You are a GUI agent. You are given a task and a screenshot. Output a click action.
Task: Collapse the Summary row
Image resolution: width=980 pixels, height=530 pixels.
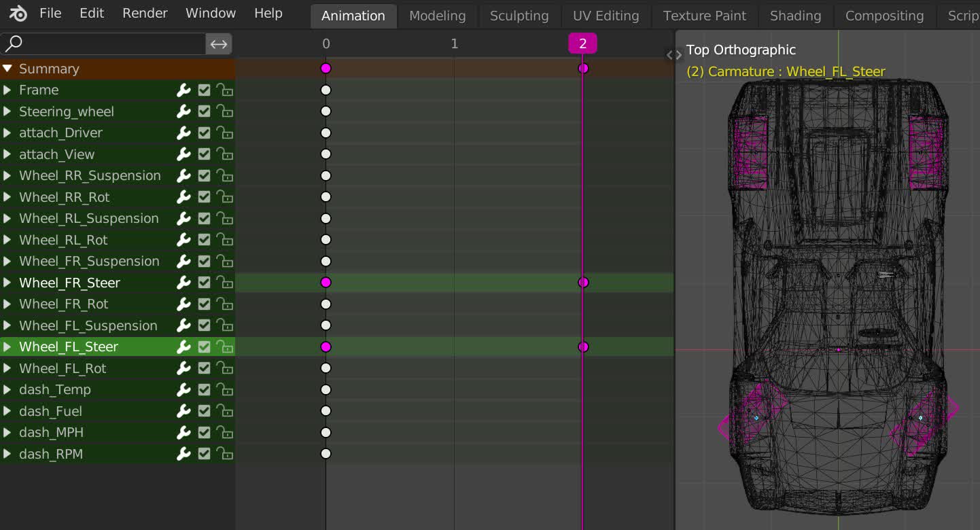click(7, 69)
